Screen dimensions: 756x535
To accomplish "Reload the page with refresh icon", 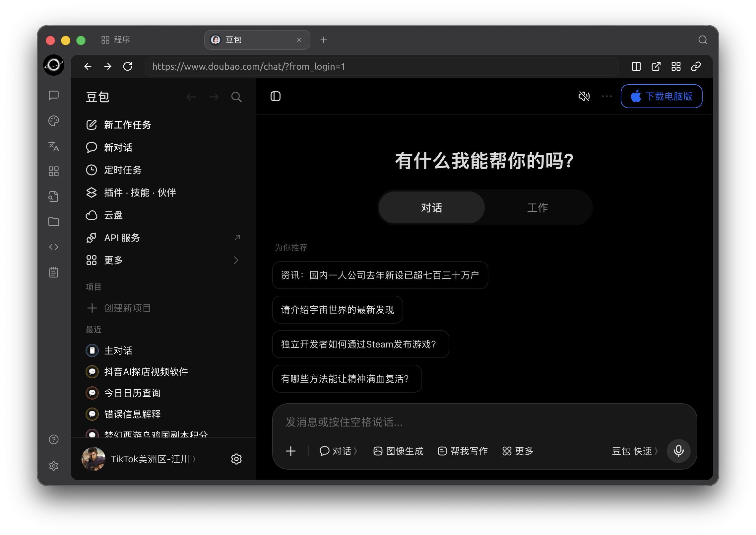I will pos(128,66).
